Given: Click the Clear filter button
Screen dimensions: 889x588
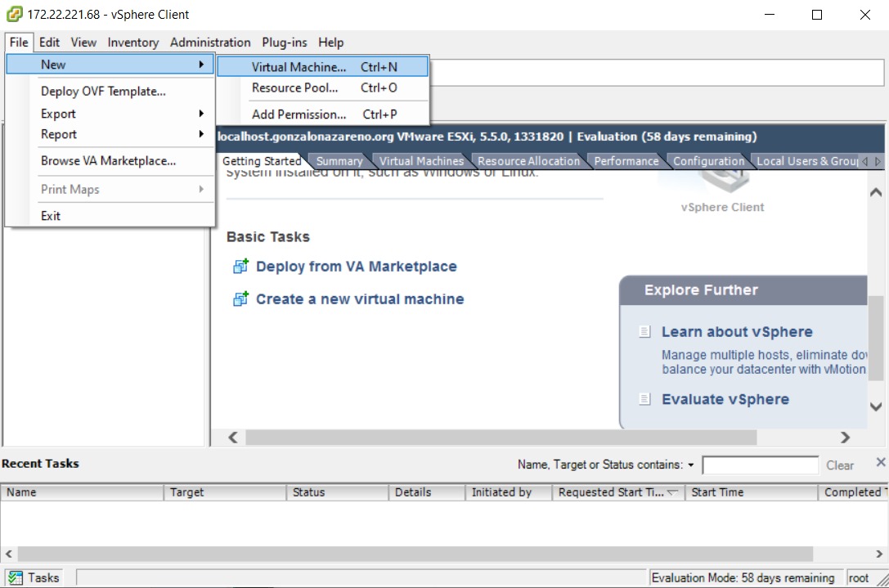Looking at the screenshot, I should (x=840, y=465).
